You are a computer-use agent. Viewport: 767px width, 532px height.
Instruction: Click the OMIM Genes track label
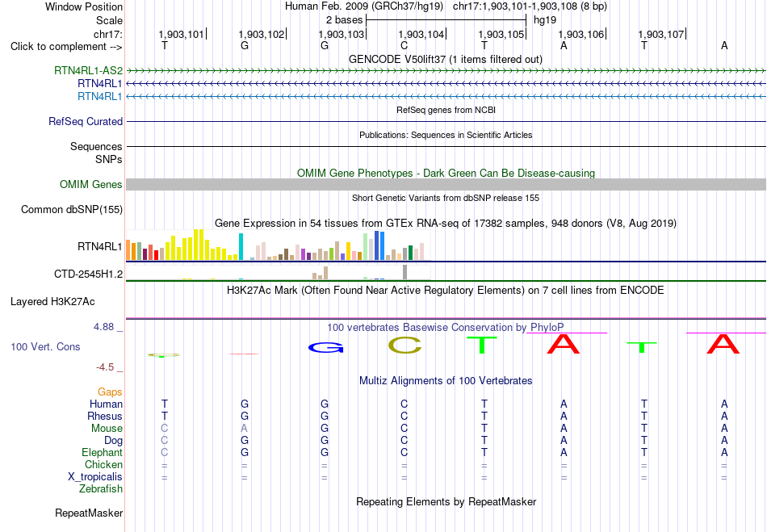90,184
